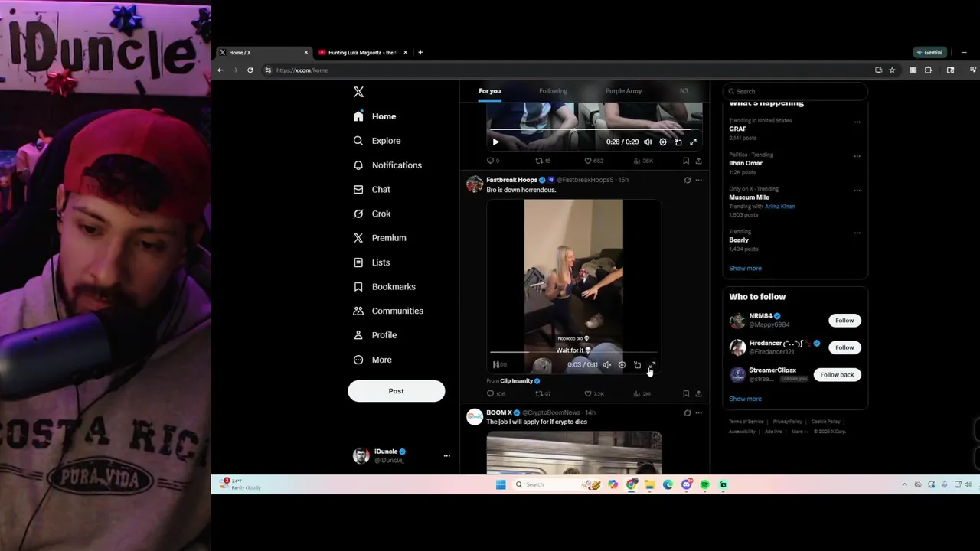Open Lists in the sidebar
Viewport: 980px width, 551px height.
pos(371,262)
